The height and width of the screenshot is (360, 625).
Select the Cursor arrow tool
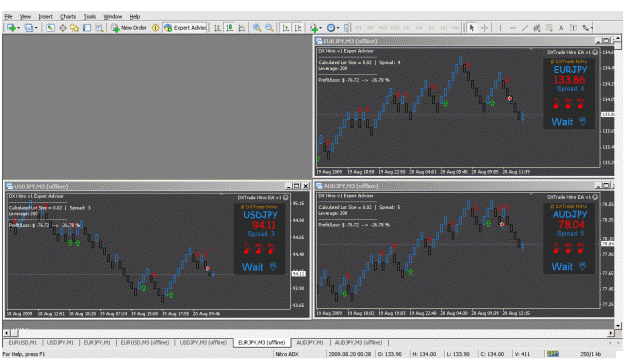click(x=472, y=28)
